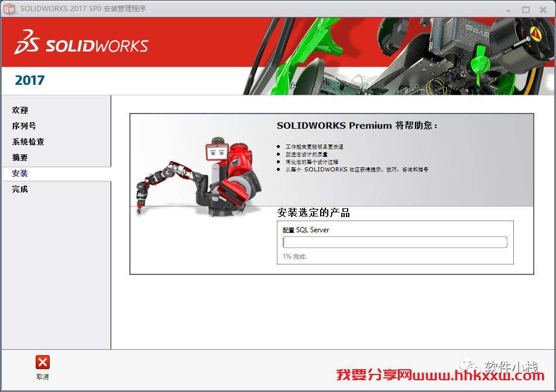Select the 完成 step in sidebar

click(x=20, y=189)
